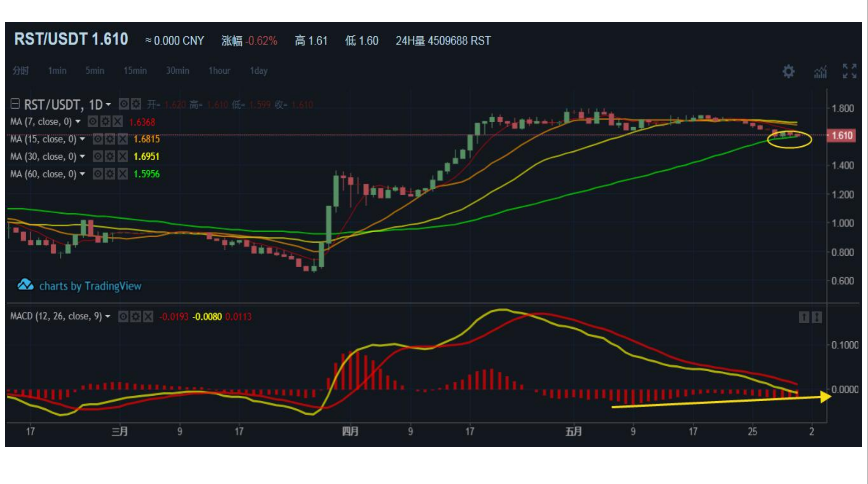Viewport: 868px width, 484px height.
Task: Open the MA (15, close, 0) dropdown arrow
Action: coord(82,139)
